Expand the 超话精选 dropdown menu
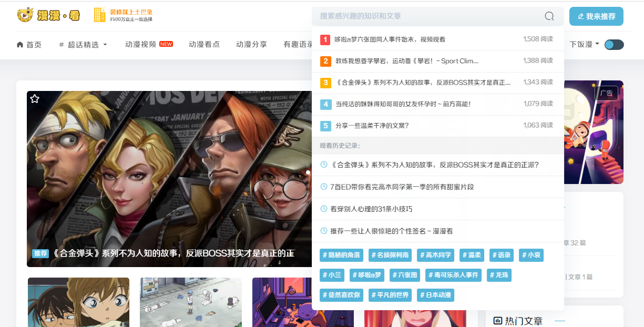 [82, 45]
